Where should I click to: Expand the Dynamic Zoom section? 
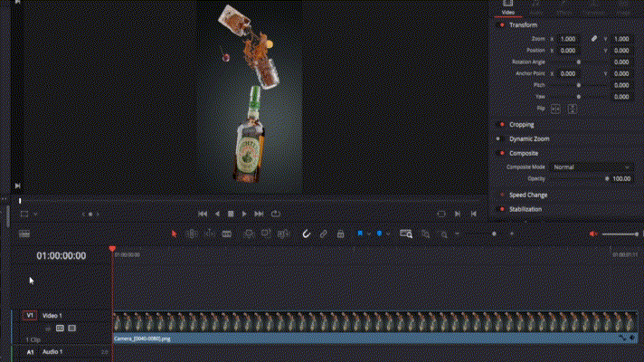[529, 138]
